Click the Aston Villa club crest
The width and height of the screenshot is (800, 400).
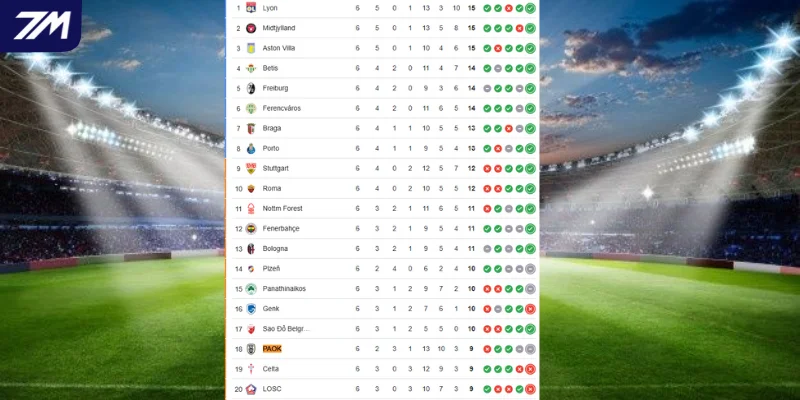coord(251,48)
